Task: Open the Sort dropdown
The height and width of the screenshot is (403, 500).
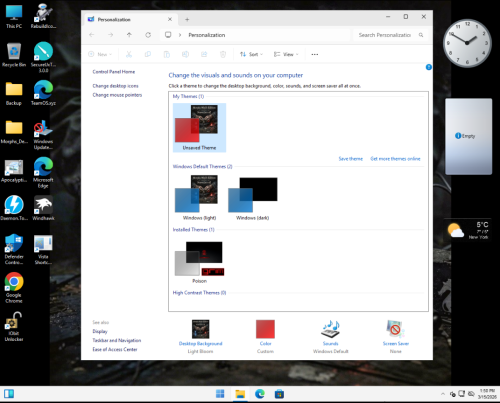Action: click(x=251, y=54)
